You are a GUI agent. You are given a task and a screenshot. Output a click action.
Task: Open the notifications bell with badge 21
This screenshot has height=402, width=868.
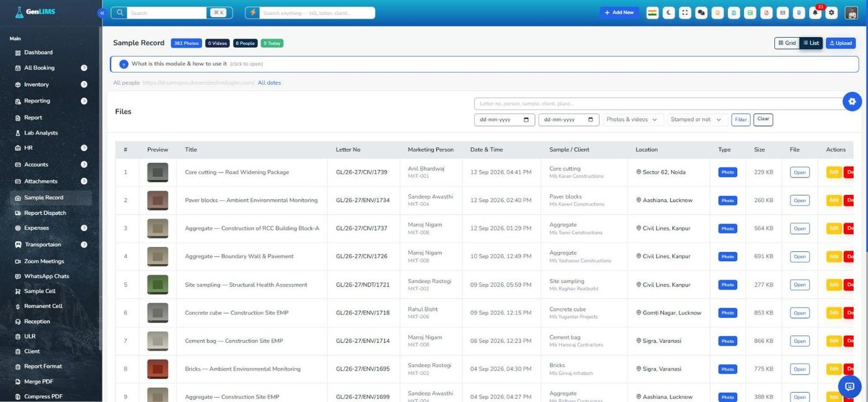click(816, 12)
